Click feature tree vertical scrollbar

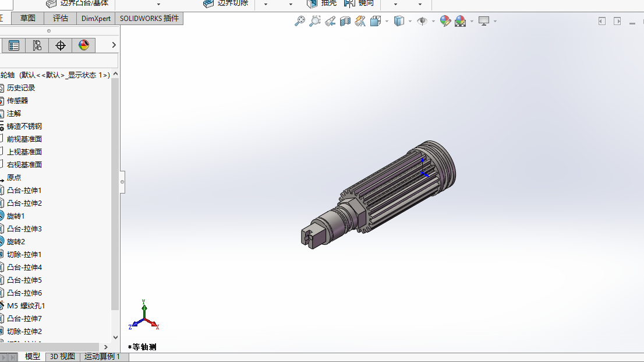pyautogui.click(x=115, y=194)
